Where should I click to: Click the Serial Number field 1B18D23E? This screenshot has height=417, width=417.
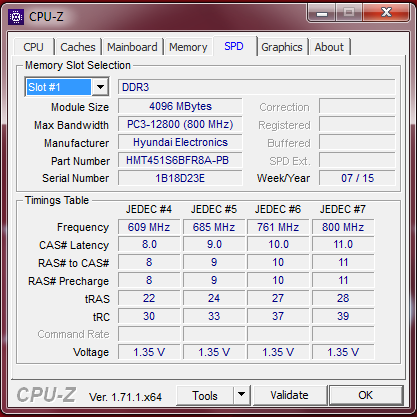coord(180,178)
